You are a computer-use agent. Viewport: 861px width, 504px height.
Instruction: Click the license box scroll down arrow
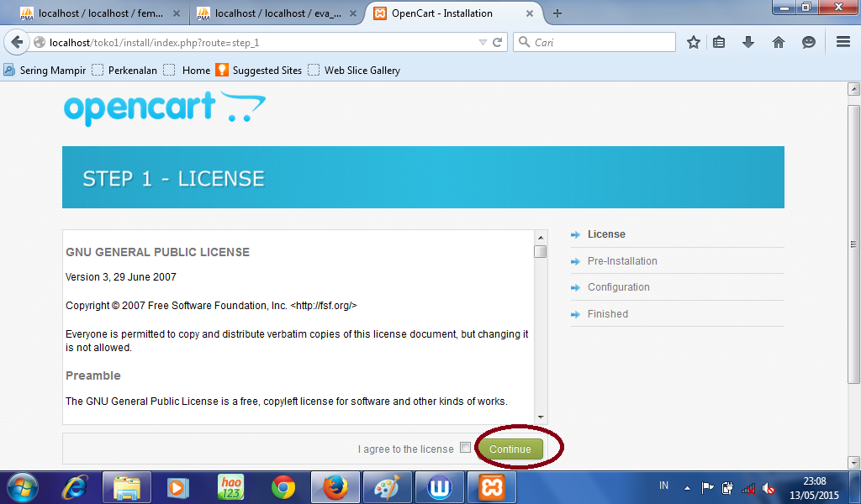[541, 417]
